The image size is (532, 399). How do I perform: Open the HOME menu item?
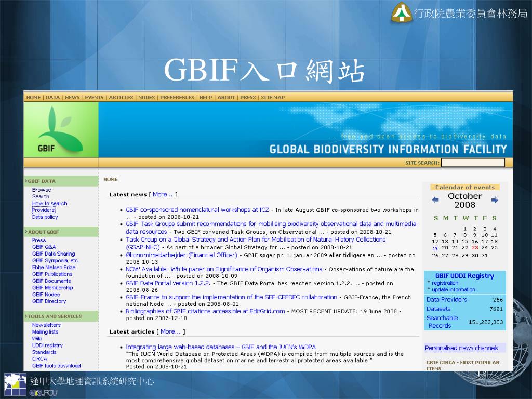[x=33, y=97]
